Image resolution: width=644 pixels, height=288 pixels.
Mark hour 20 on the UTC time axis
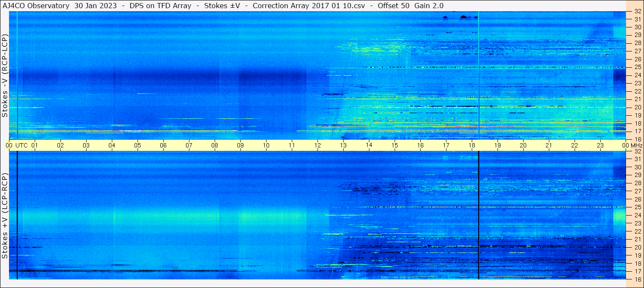click(x=523, y=145)
